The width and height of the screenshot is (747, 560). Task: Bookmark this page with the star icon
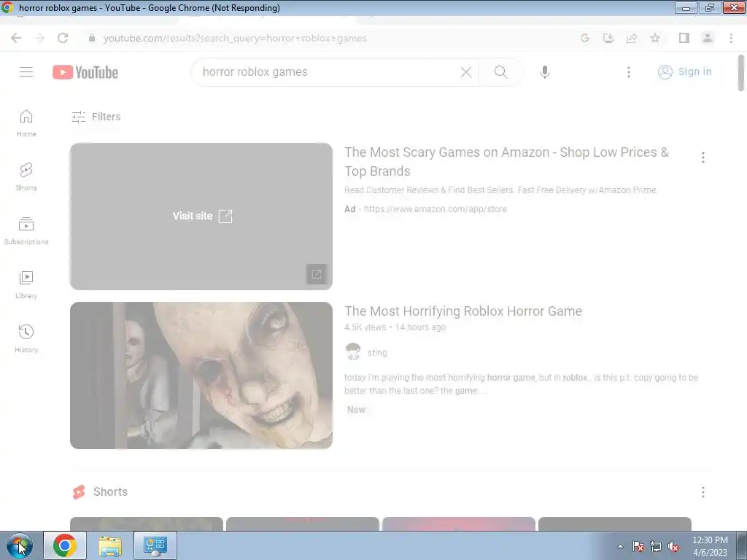(x=655, y=38)
